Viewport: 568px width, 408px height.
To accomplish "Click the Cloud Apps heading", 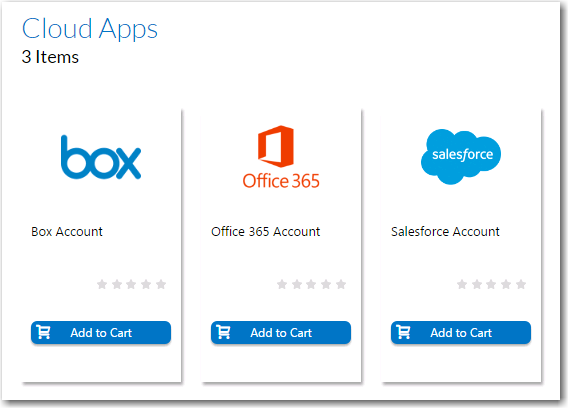I will (x=90, y=29).
